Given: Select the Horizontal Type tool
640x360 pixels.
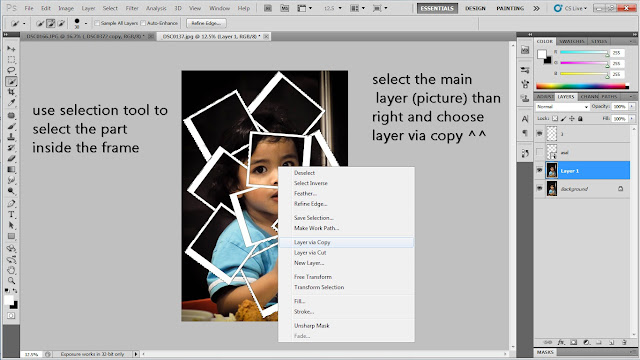Looking at the screenshot, I should click(x=11, y=214).
